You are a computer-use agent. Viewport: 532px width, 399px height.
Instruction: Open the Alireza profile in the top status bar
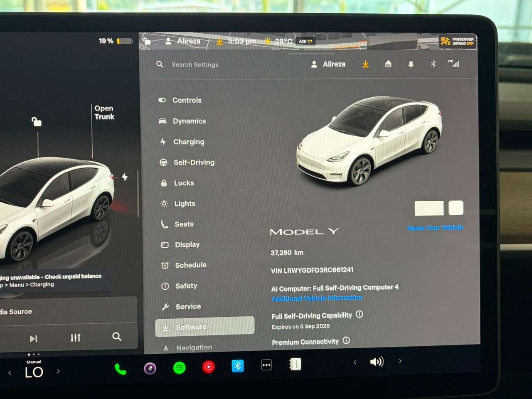[183, 41]
